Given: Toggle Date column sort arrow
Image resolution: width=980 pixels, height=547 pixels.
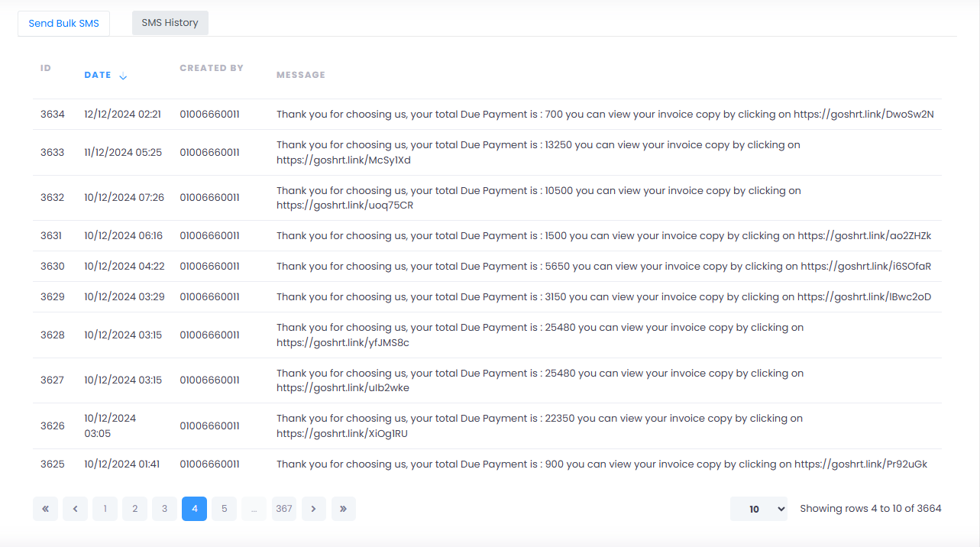Looking at the screenshot, I should coord(123,76).
